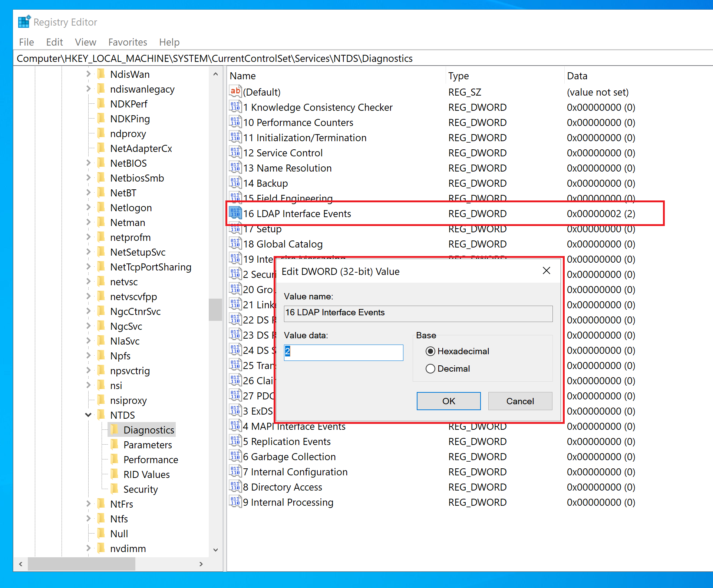This screenshot has height=588, width=713.
Task: Select the 8 Directory Access DWORD icon
Action: (235, 486)
